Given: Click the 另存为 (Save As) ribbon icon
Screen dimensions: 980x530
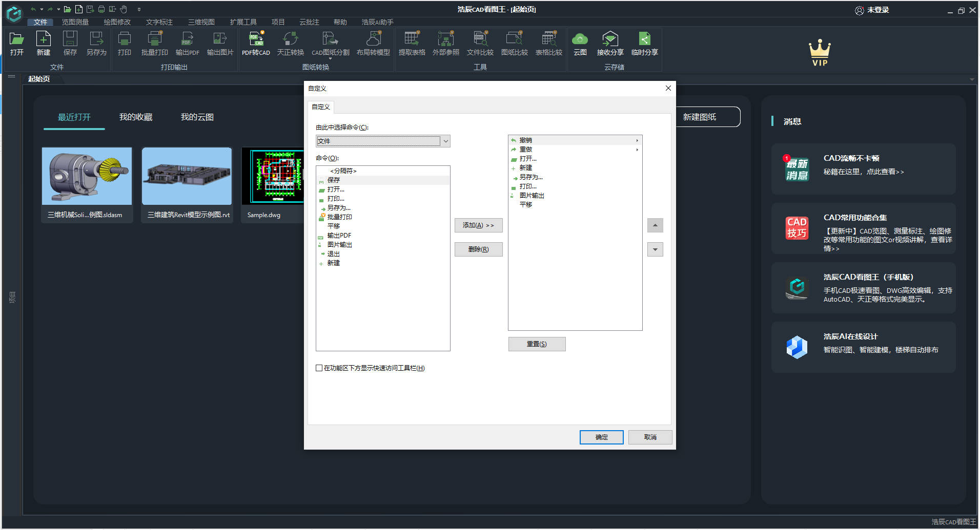Looking at the screenshot, I should click(x=96, y=44).
